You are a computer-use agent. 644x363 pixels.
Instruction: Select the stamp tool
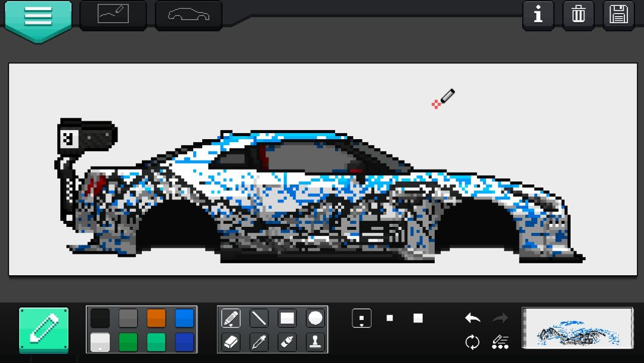[315, 342]
